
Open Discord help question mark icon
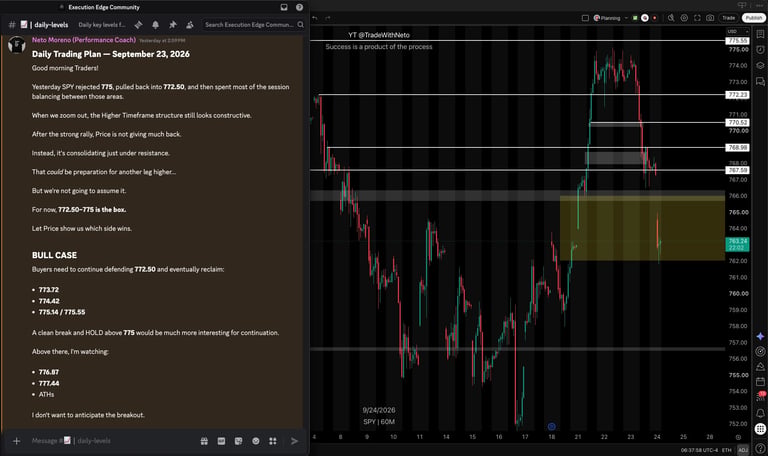tap(299, 7)
